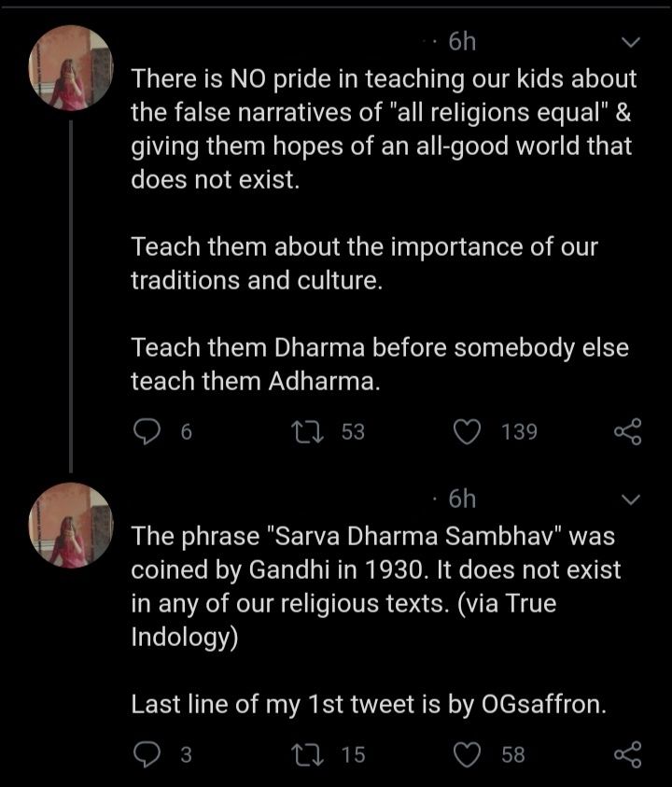Open the first tweet's dropdown chevron menu

631,43
